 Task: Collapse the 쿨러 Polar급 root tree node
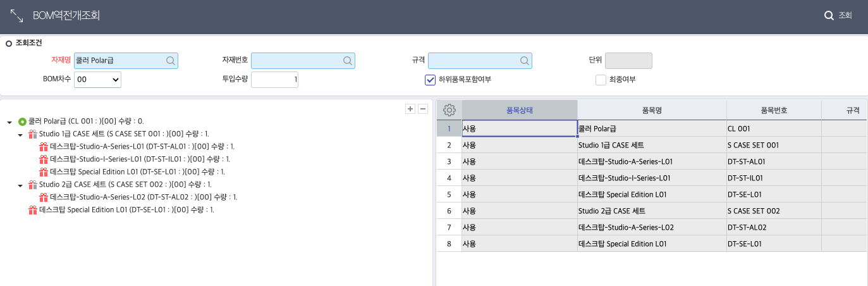click(x=9, y=121)
